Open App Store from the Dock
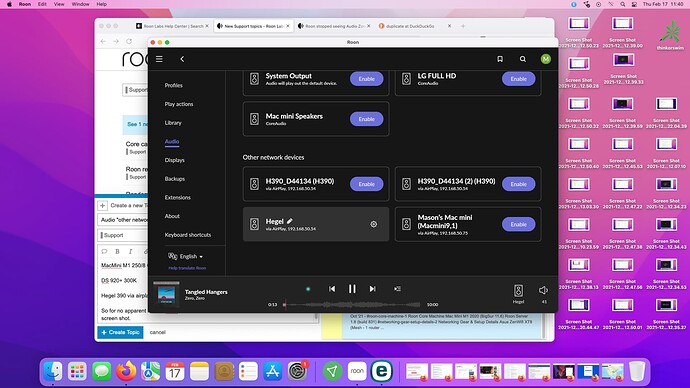Viewport: 690px width, 388px height. pos(273,371)
